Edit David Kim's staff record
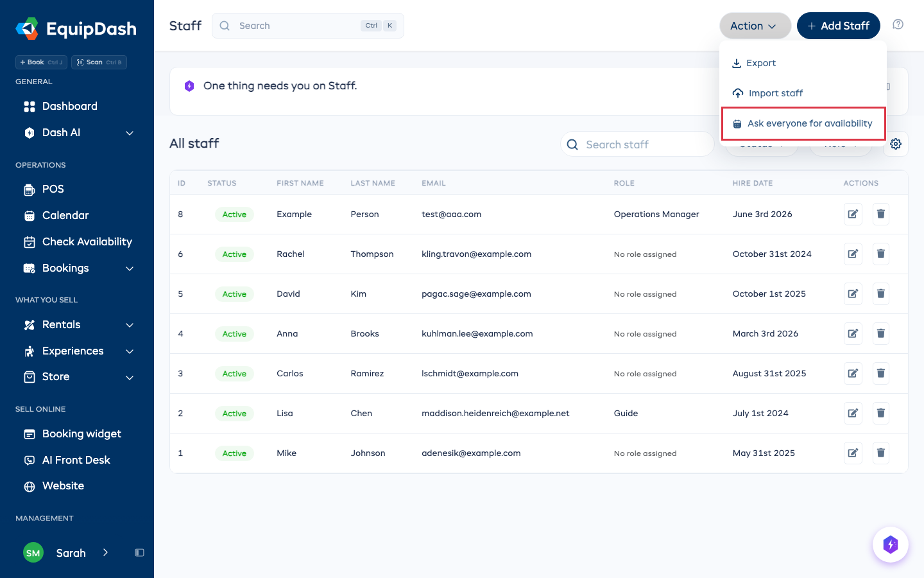The height and width of the screenshot is (578, 924). point(853,293)
